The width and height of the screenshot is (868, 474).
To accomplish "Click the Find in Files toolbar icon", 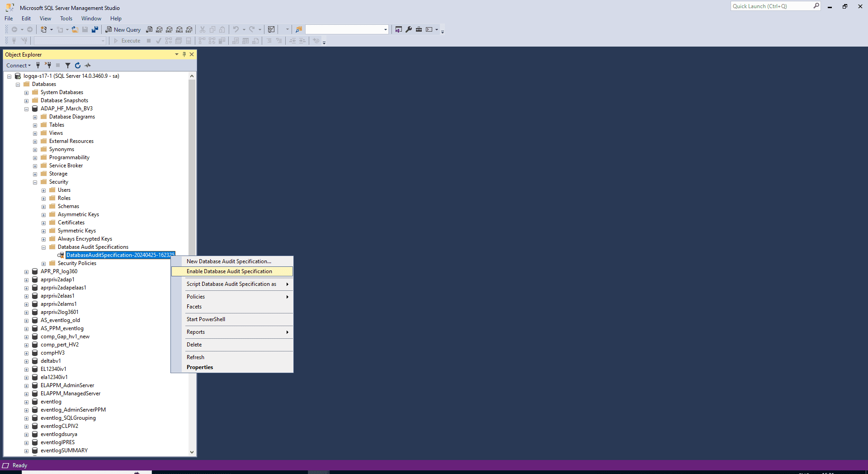I will 299,29.
